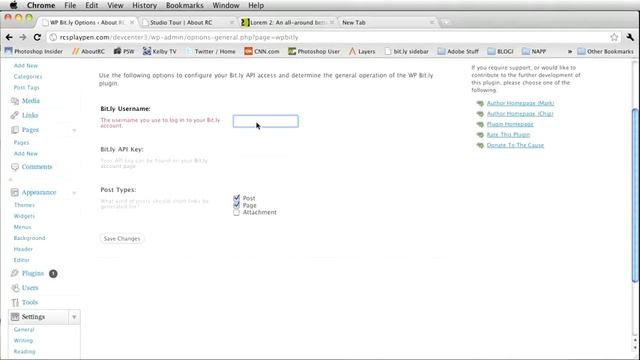Image resolution: width=640 pixels, height=360 pixels.
Task: Click the browser forward arrow
Action: coord(22,37)
